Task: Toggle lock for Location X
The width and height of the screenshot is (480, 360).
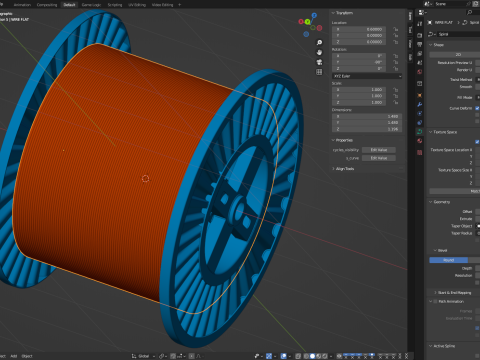Action: [396, 29]
